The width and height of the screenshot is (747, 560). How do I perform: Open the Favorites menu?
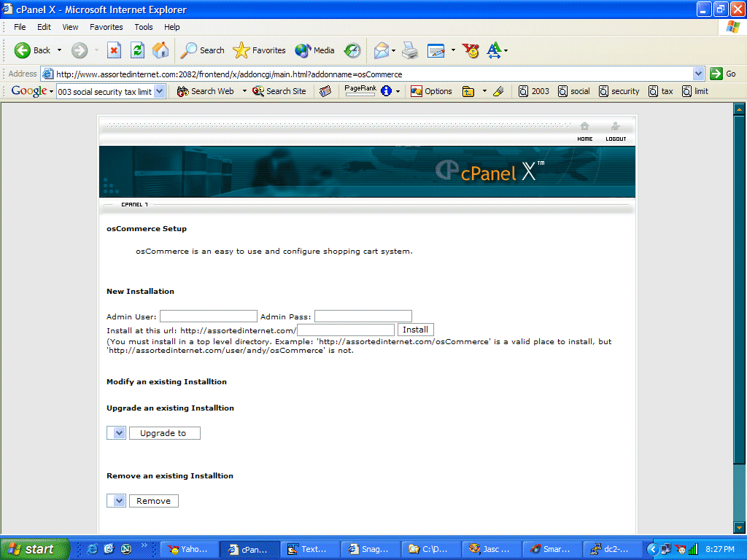107,27
